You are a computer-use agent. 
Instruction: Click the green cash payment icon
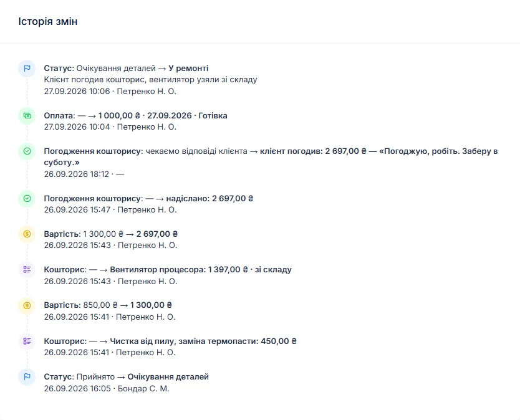pyautogui.click(x=27, y=116)
